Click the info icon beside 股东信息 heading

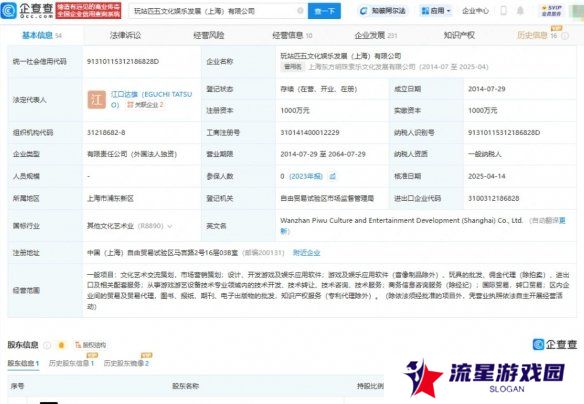[x=47, y=345]
